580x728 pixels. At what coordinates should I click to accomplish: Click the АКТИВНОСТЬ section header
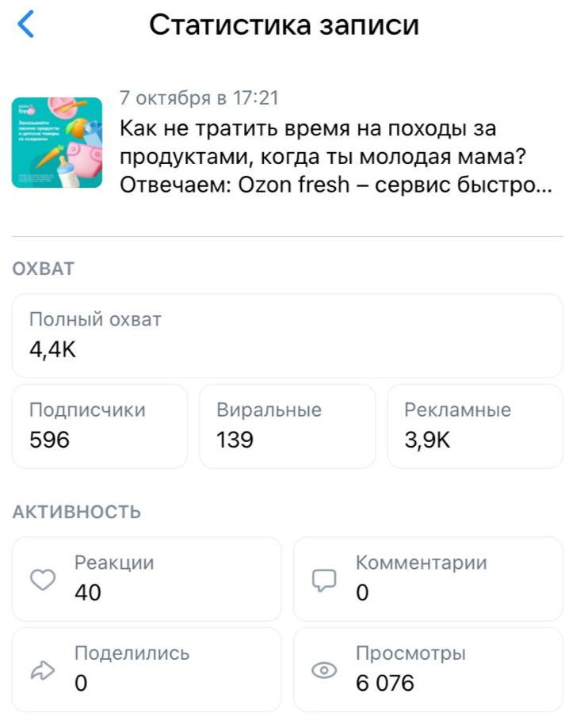tap(77, 513)
